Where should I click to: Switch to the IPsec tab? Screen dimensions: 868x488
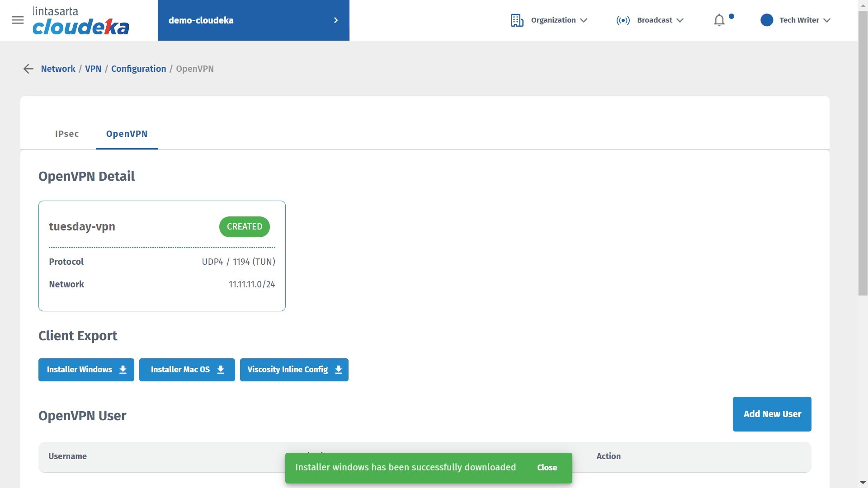[67, 134]
